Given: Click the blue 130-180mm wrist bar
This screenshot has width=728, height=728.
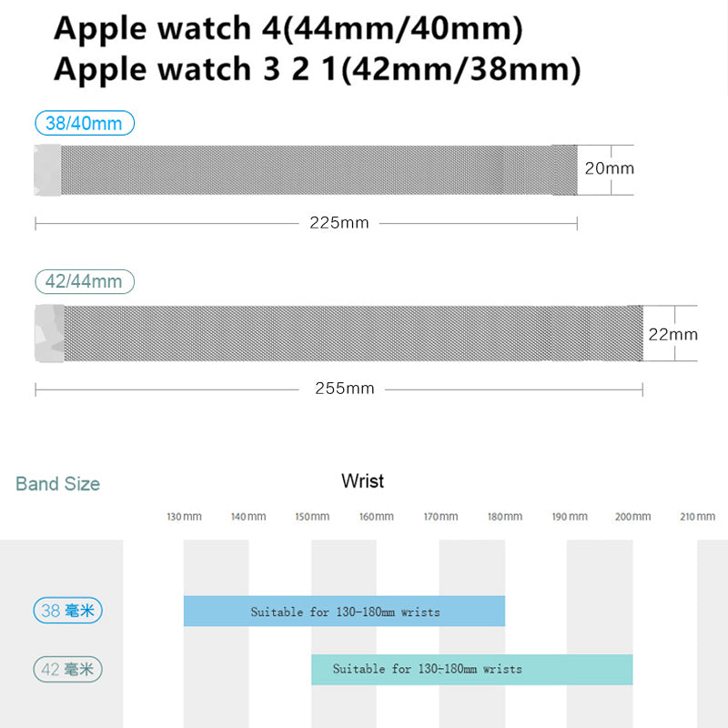Looking at the screenshot, I should tap(344, 612).
